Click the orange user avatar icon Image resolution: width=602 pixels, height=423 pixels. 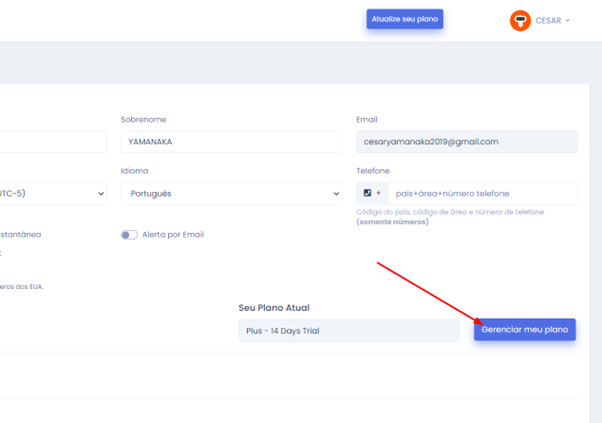click(520, 20)
